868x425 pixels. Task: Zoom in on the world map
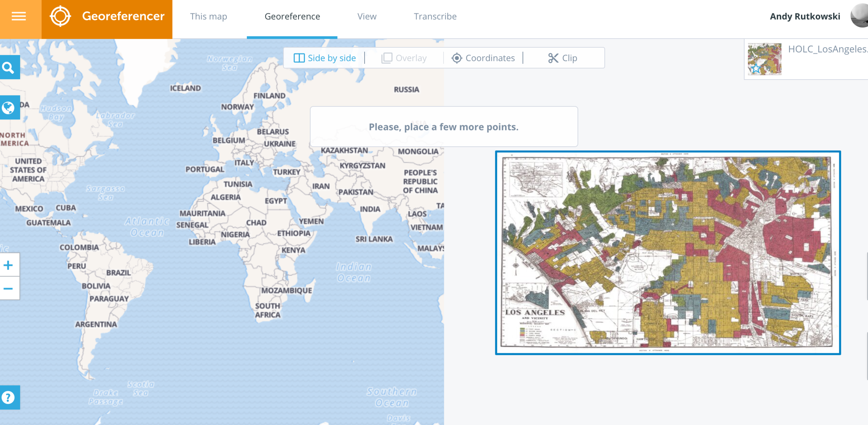8,265
